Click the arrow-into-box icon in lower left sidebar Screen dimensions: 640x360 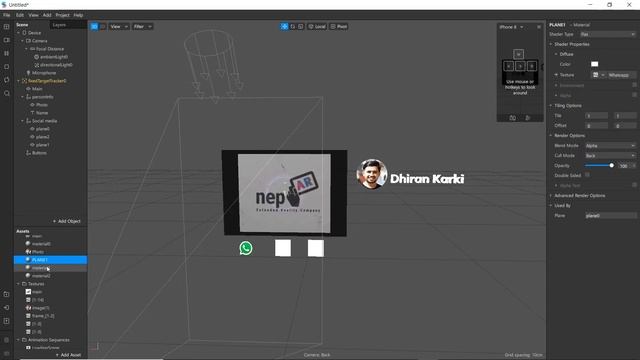pyautogui.click(x=6, y=308)
